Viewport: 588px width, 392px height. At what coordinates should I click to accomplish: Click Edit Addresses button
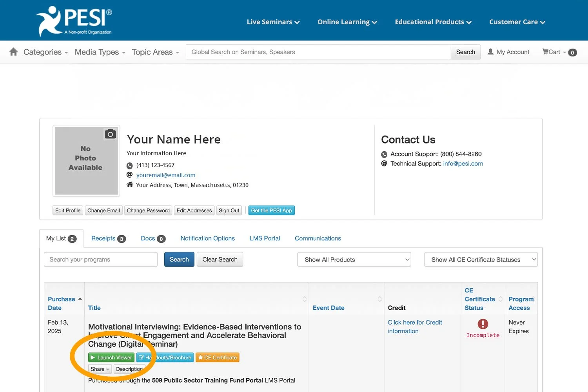pyautogui.click(x=194, y=211)
